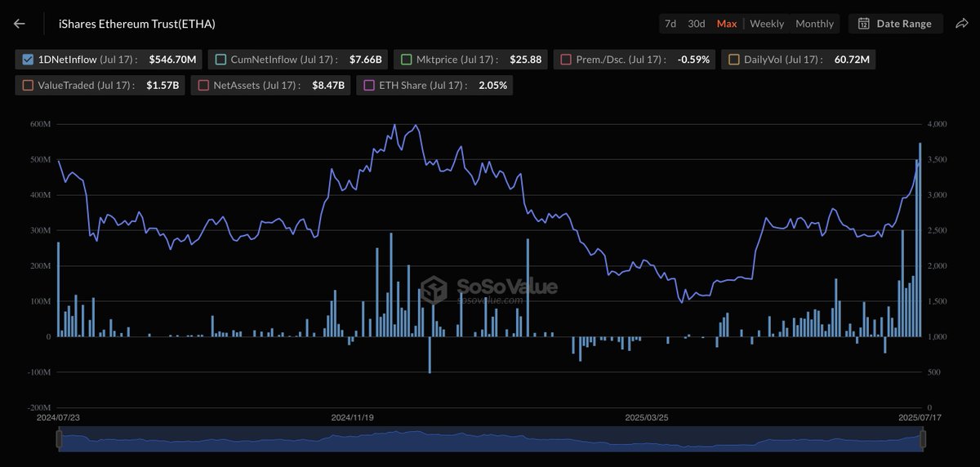
Task: Select the Max time range
Action: (727, 24)
